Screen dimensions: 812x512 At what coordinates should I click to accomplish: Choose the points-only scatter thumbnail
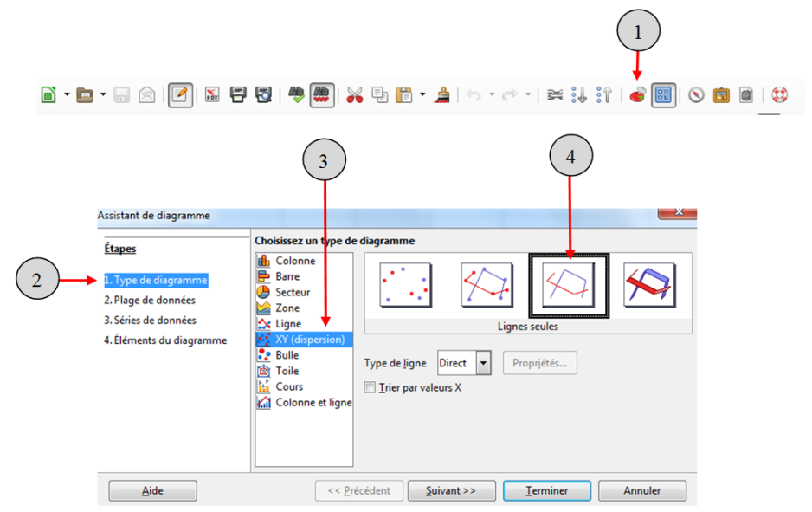(x=405, y=285)
